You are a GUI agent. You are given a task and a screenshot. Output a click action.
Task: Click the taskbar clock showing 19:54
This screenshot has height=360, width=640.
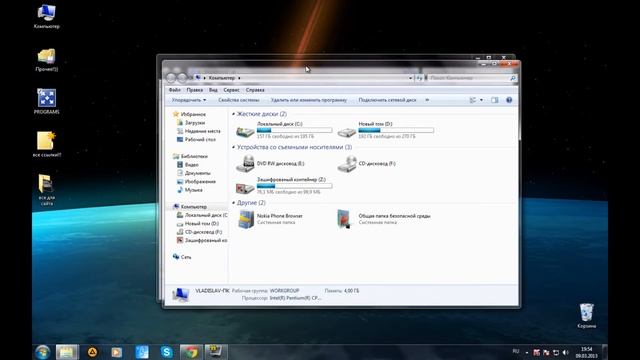pos(587,352)
